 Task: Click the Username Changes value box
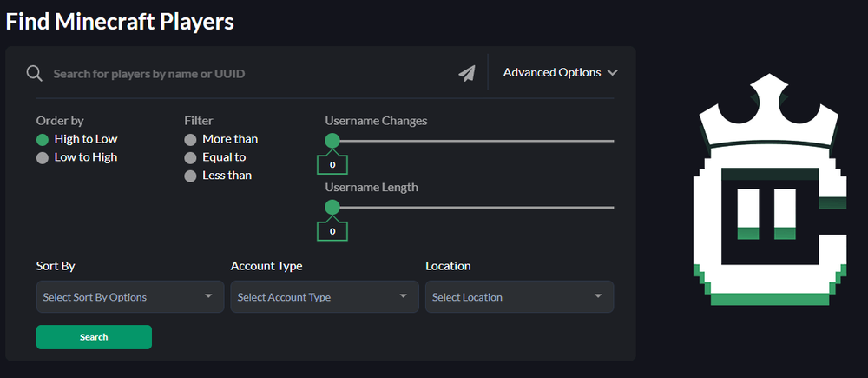(x=332, y=164)
